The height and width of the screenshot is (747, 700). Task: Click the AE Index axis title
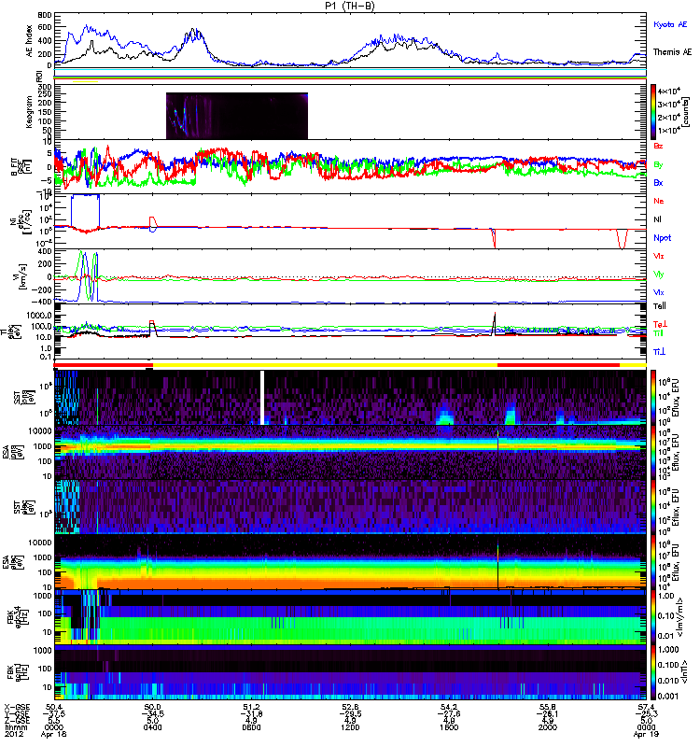tap(30, 41)
